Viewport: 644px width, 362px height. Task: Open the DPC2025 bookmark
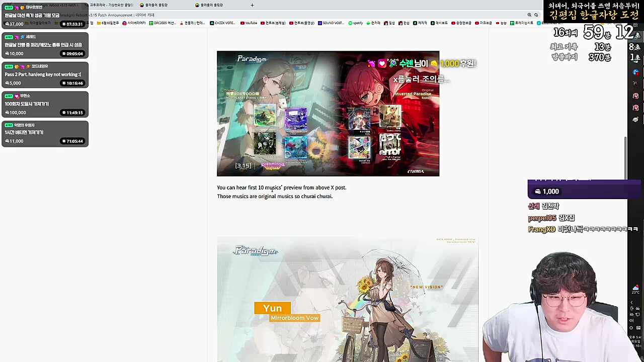[x=162, y=23]
